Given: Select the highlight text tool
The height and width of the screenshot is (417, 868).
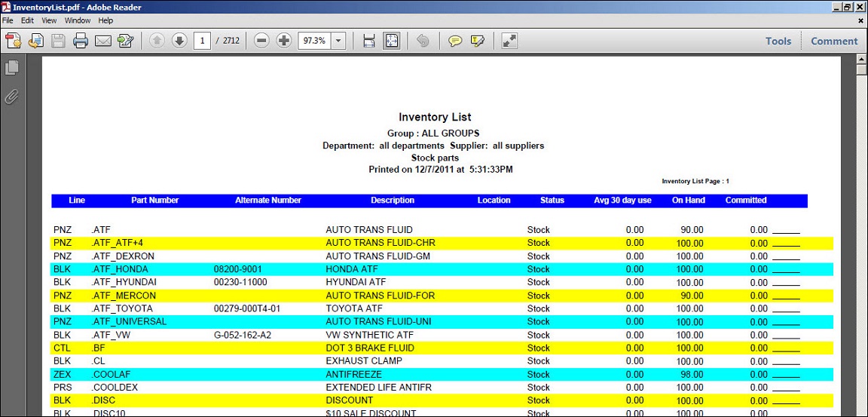Looking at the screenshot, I should (477, 41).
